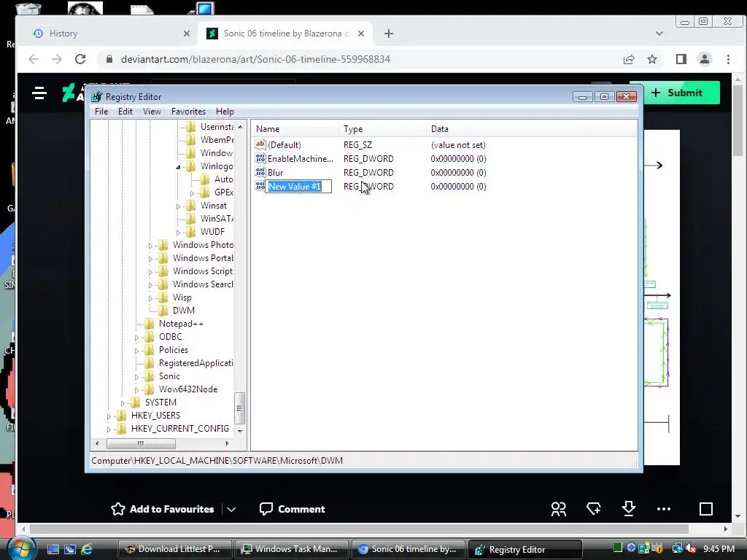The image size is (747, 560).
Task: Click the Name column header
Action: pyautogui.click(x=295, y=129)
